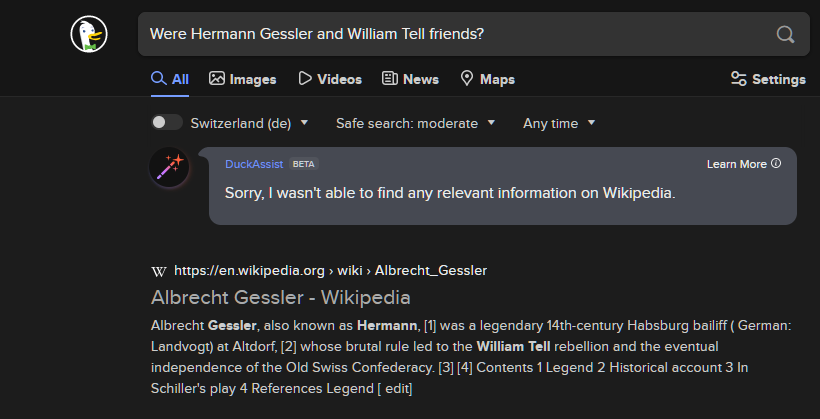
Task: Switch to the News tab
Action: click(x=411, y=79)
